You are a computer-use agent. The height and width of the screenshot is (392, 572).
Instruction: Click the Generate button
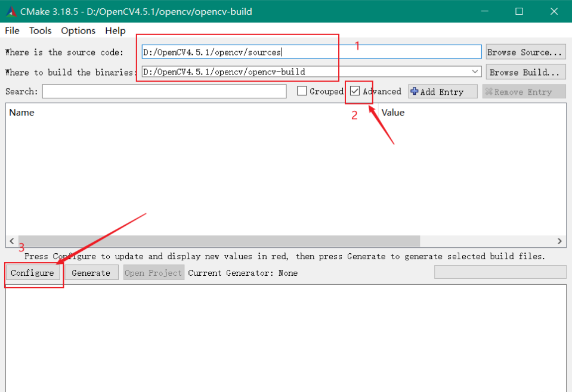tap(91, 273)
